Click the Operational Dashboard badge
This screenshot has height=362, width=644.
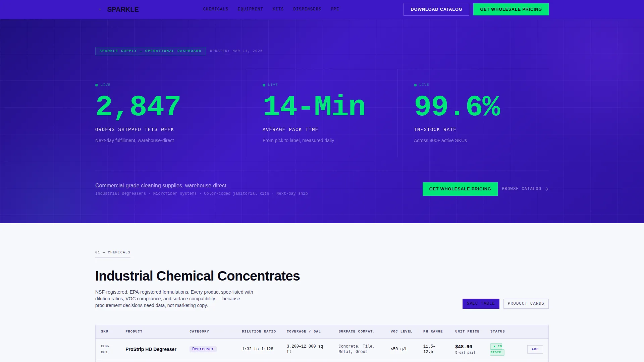coord(151,51)
